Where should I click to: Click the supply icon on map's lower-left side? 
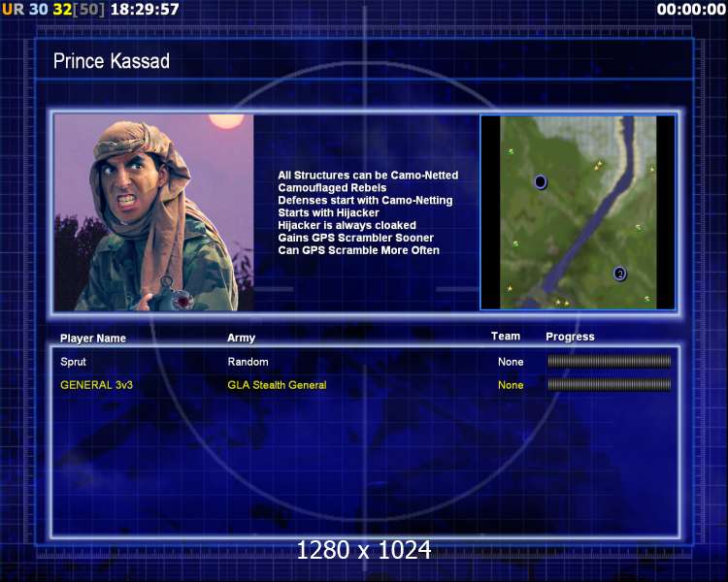pyautogui.click(x=515, y=243)
